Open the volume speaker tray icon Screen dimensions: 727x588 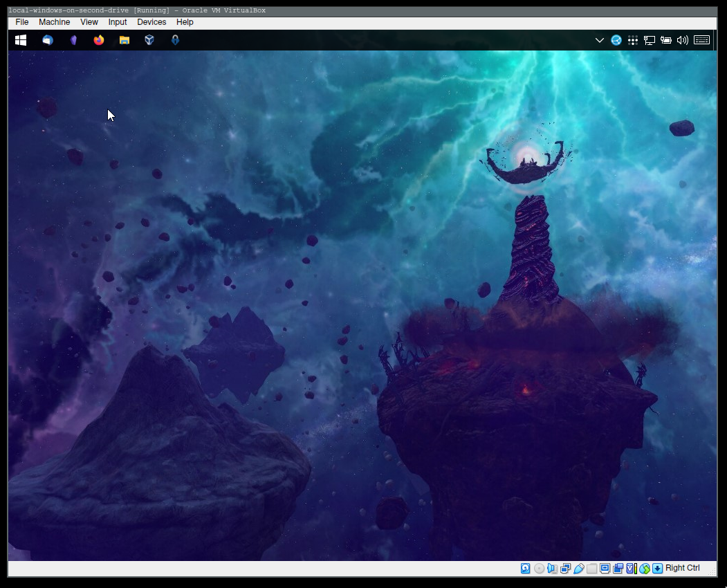683,40
